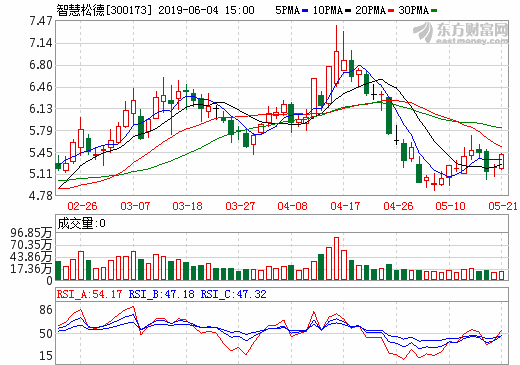Screen dimensions: 520x365
Task: Click the timestamp 2019-06-04 15:00
Action: (x=206, y=10)
